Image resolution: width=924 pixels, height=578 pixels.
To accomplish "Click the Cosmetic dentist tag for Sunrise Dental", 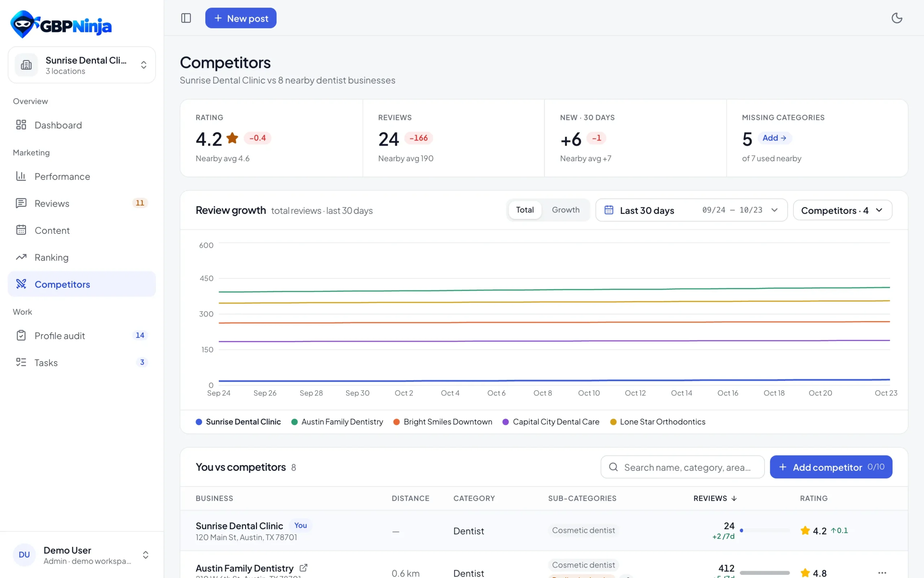I will point(583,530).
